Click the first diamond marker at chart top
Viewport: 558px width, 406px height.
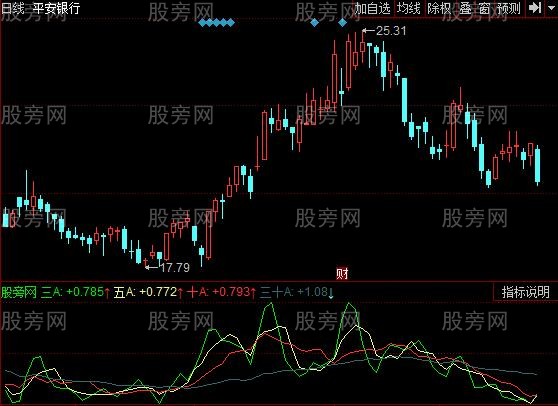203,23
